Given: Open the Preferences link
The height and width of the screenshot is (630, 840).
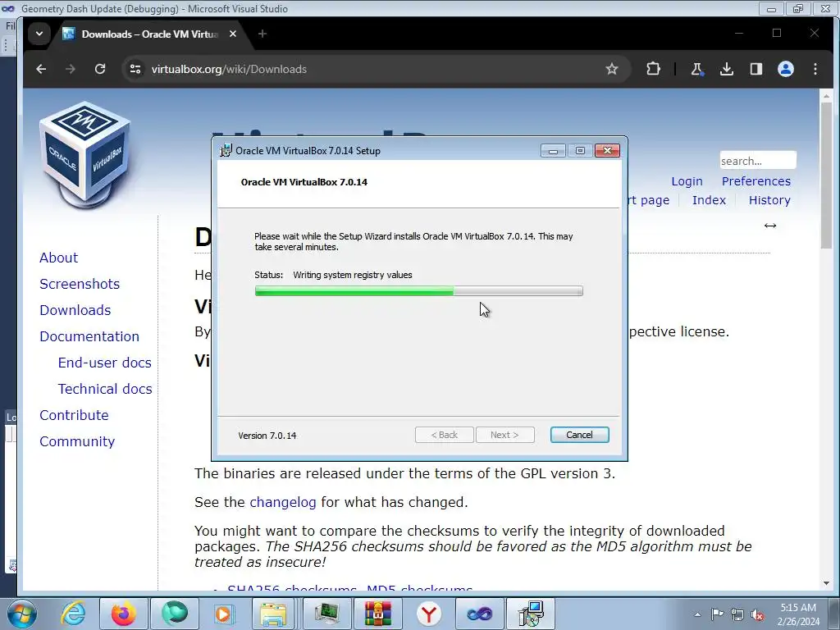Looking at the screenshot, I should pyautogui.click(x=756, y=181).
